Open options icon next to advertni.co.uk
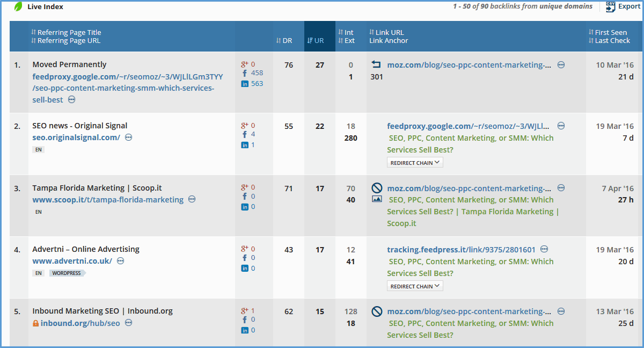 (120, 261)
